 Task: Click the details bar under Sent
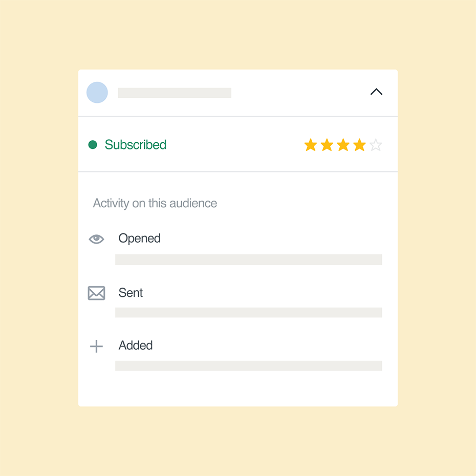click(x=248, y=313)
